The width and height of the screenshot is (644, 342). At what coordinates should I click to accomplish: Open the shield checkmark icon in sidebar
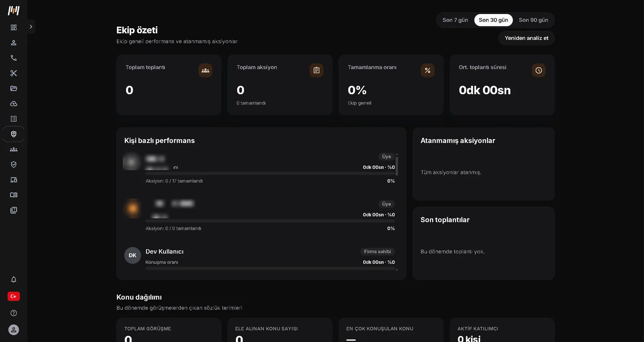14,164
